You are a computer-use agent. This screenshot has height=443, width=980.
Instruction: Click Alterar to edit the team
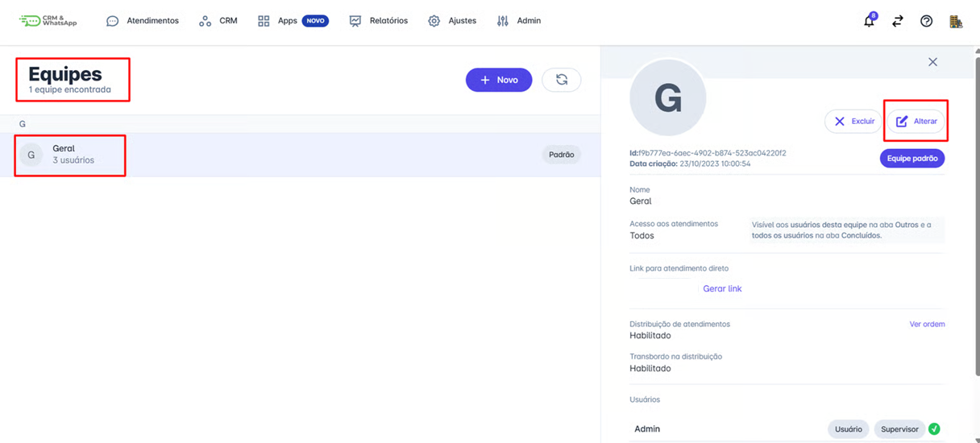click(x=916, y=121)
